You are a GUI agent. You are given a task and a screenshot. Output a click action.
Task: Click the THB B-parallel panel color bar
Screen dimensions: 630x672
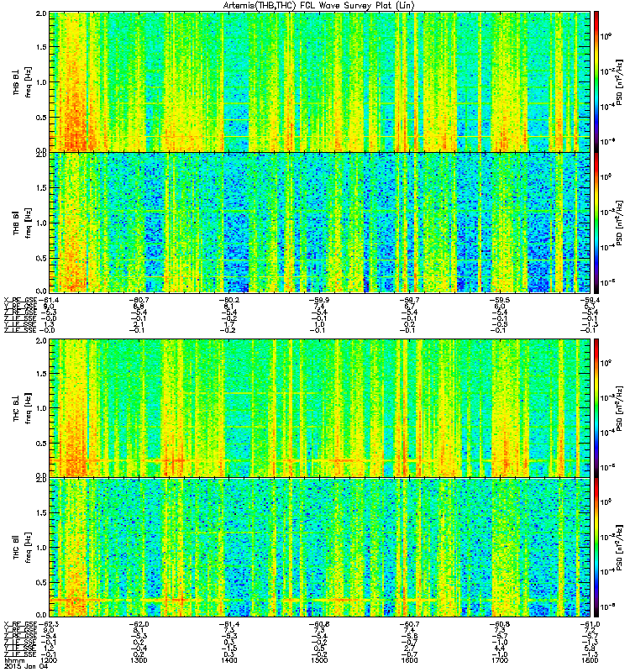596,223
